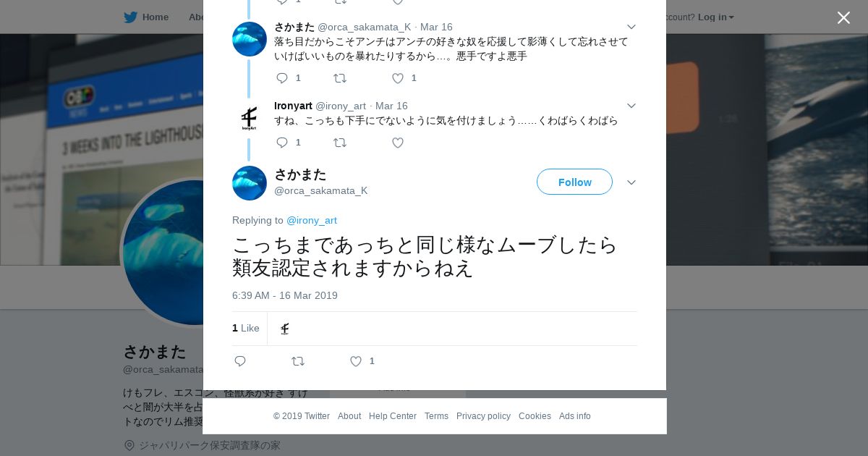Follow @orca_sakamata_K
The image size is (868, 456).
click(x=574, y=182)
